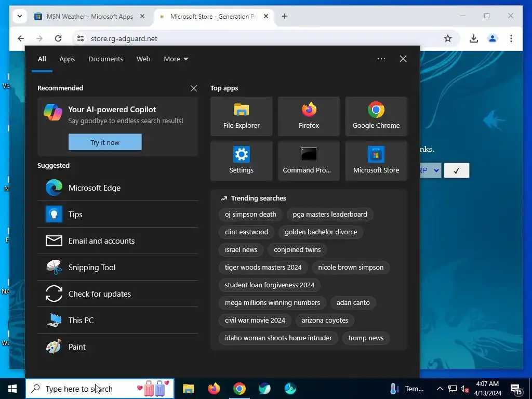Close the search panel
Viewport: 532px width, 399px height.
click(403, 59)
